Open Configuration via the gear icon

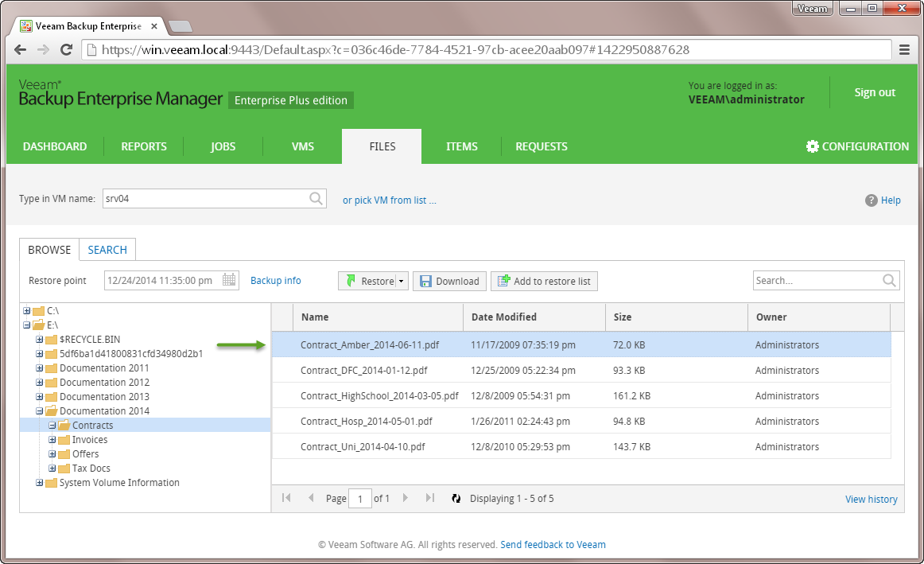tap(812, 146)
